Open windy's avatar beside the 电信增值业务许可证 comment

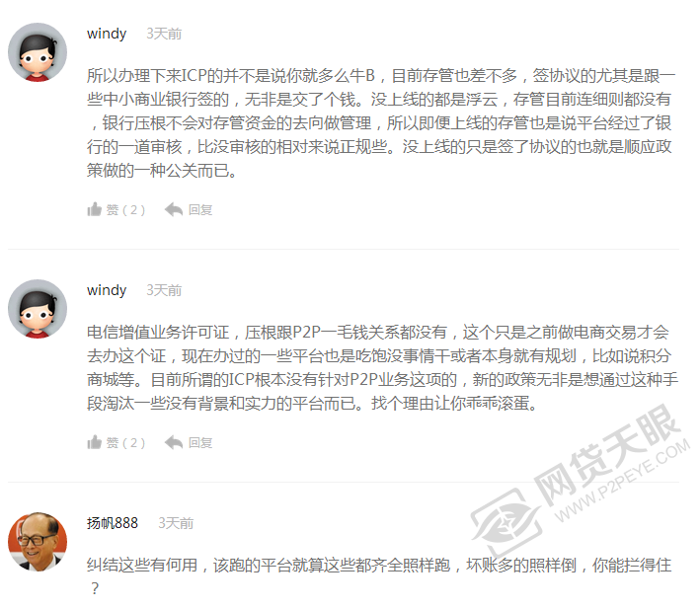point(38,309)
